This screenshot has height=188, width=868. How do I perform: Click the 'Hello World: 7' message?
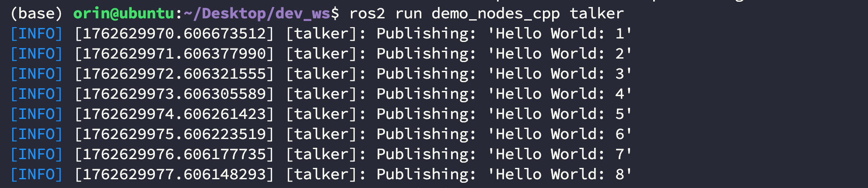point(560,154)
